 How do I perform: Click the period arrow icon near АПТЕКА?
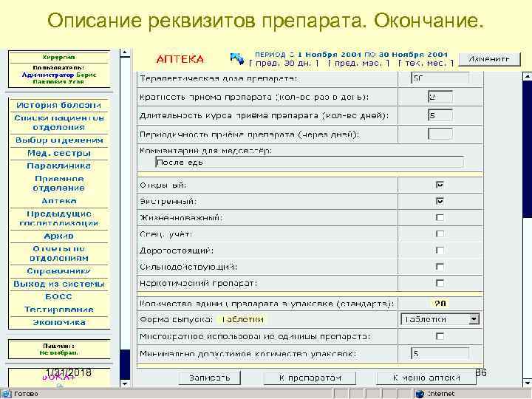pos(237,59)
